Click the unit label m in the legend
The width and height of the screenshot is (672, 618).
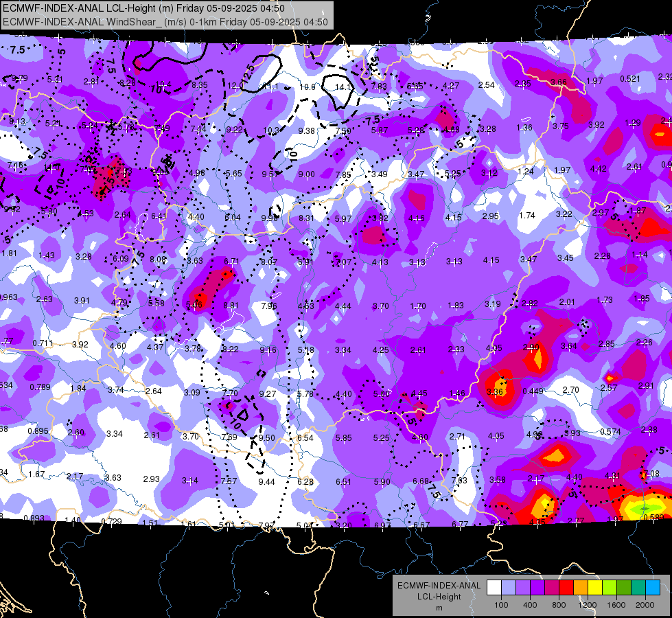439,608
